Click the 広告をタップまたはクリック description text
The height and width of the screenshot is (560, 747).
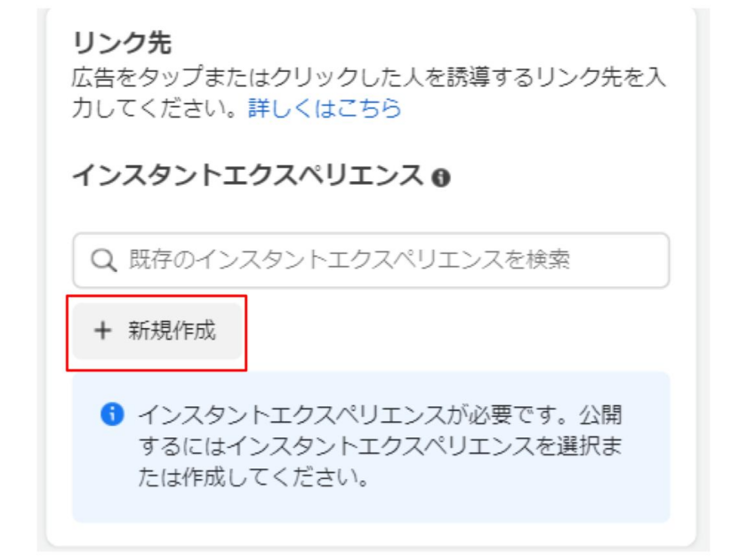[368, 92]
